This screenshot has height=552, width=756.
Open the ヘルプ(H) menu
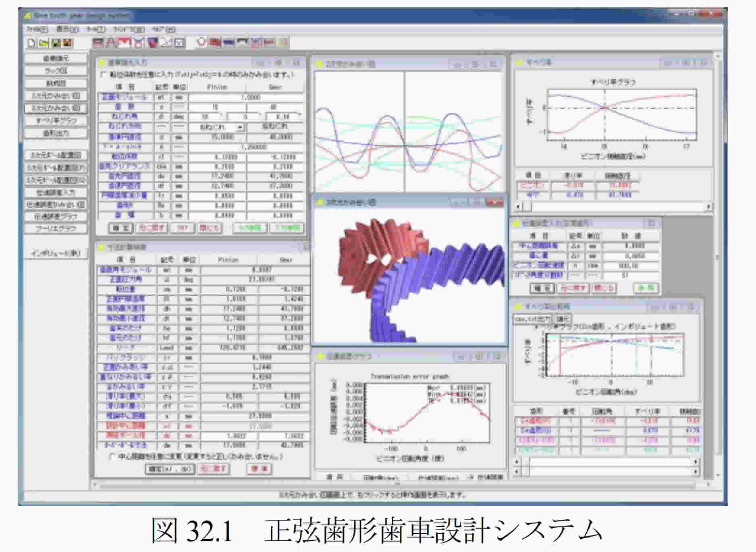164,29
